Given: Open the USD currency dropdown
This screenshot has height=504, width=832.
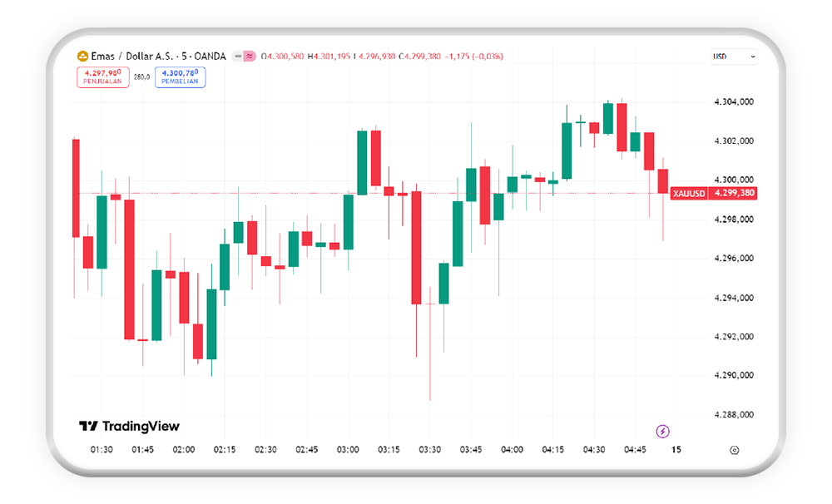Looking at the screenshot, I should click(733, 57).
